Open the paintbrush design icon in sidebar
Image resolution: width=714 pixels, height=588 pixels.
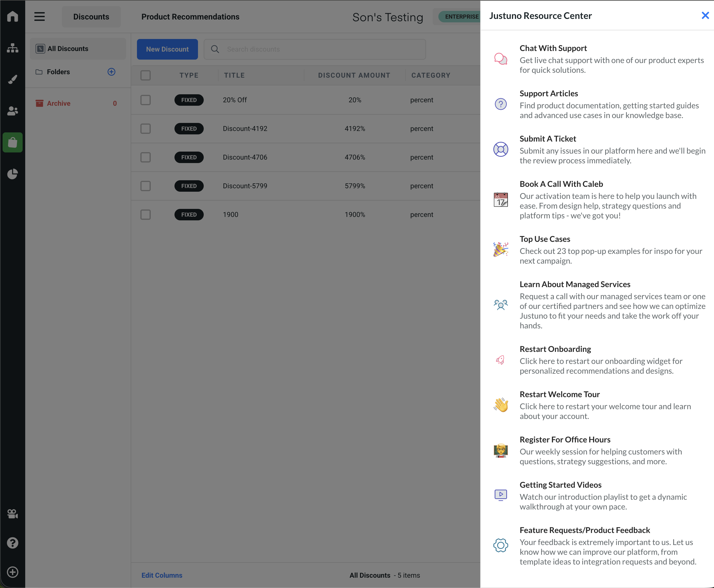coord(13,80)
